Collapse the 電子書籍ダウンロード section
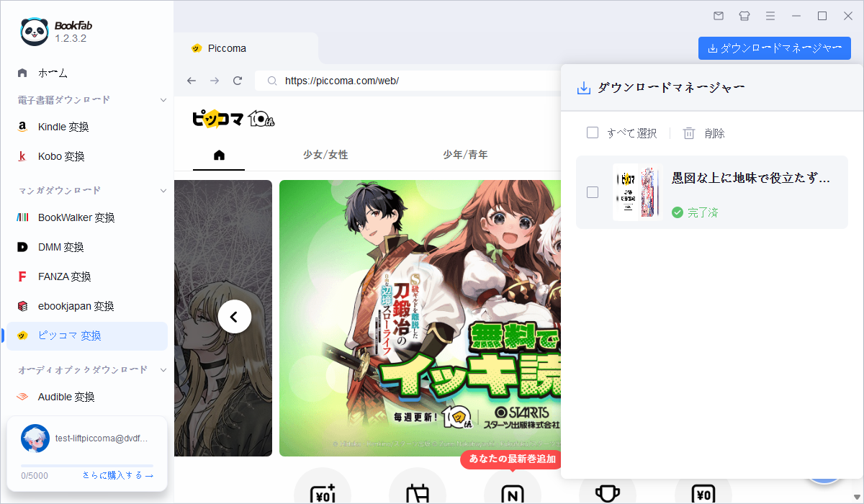The height and width of the screenshot is (504, 864). 163,100
